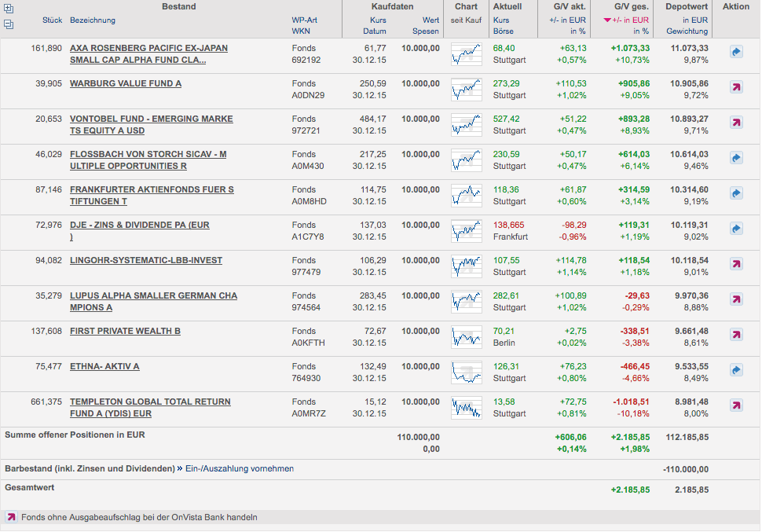Click action icon for Frankfurter Aktienfonds row
Image resolution: width=762 pixels, height=532 pixels.
point(736,193)
